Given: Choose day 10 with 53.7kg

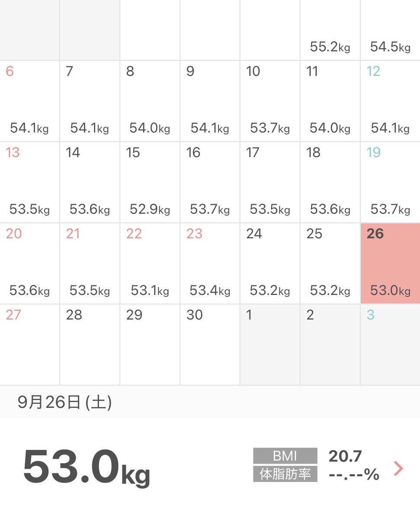Looking at the screenshot, I should click(x=270, y=101).
